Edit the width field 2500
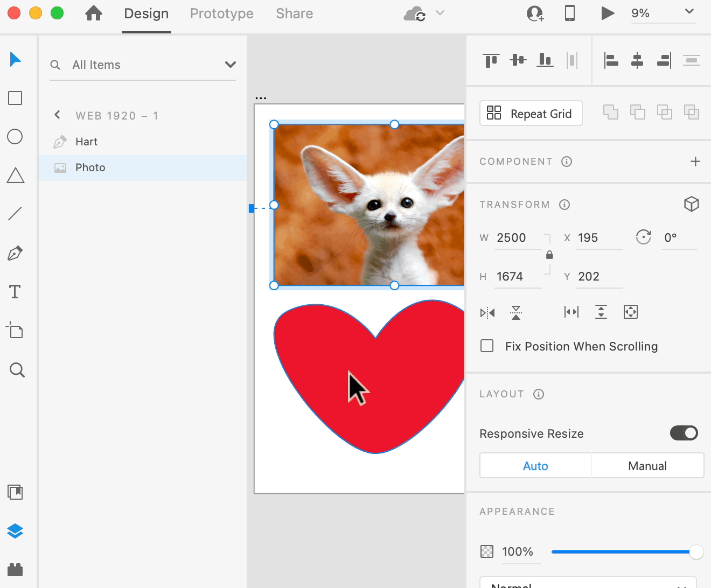The image size is (711, 588). point(518,238)
